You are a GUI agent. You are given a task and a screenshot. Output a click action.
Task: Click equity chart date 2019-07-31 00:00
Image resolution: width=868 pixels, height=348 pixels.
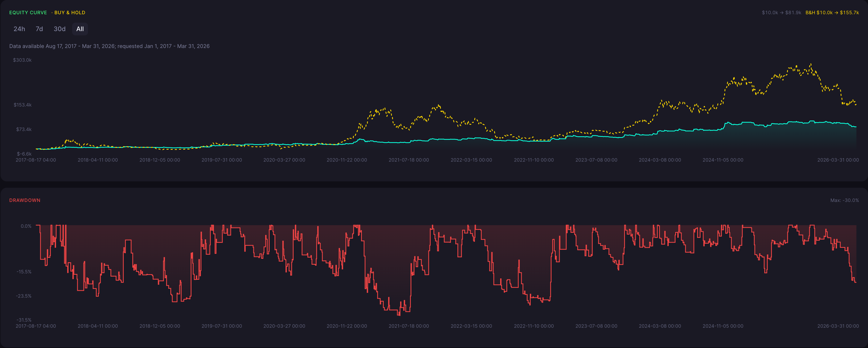(222, 160)
